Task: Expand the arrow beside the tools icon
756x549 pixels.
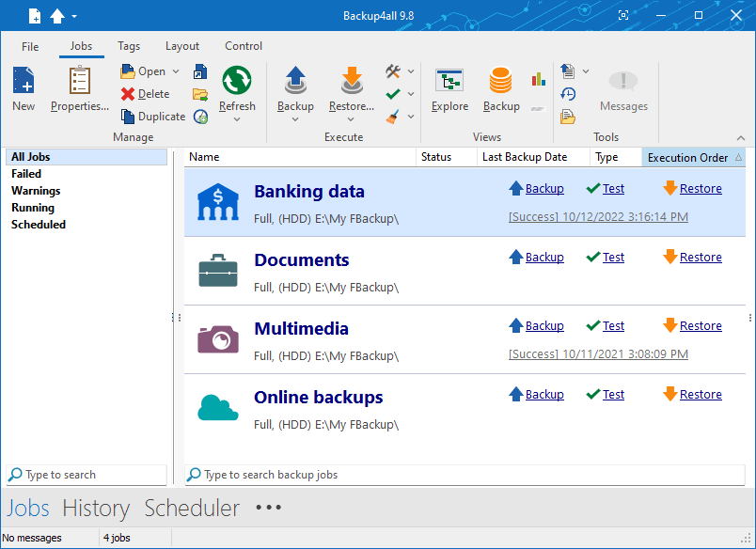Action: (x=411, y=71)
